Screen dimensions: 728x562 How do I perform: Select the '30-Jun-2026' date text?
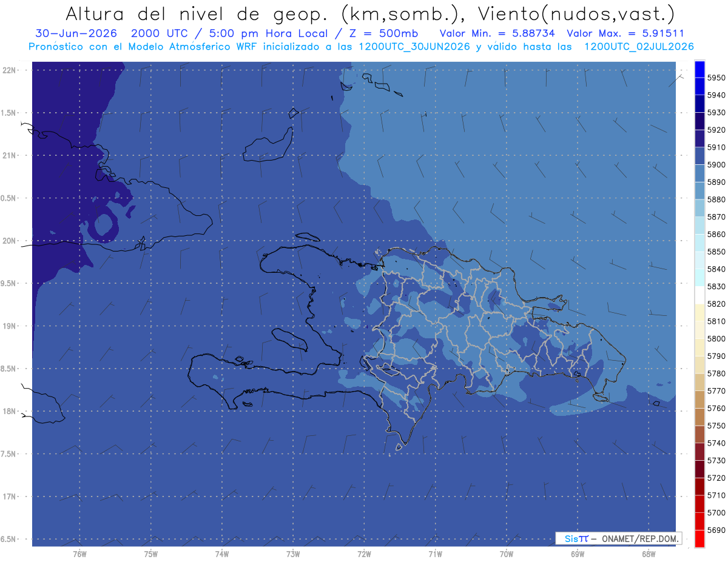[75, 33]
